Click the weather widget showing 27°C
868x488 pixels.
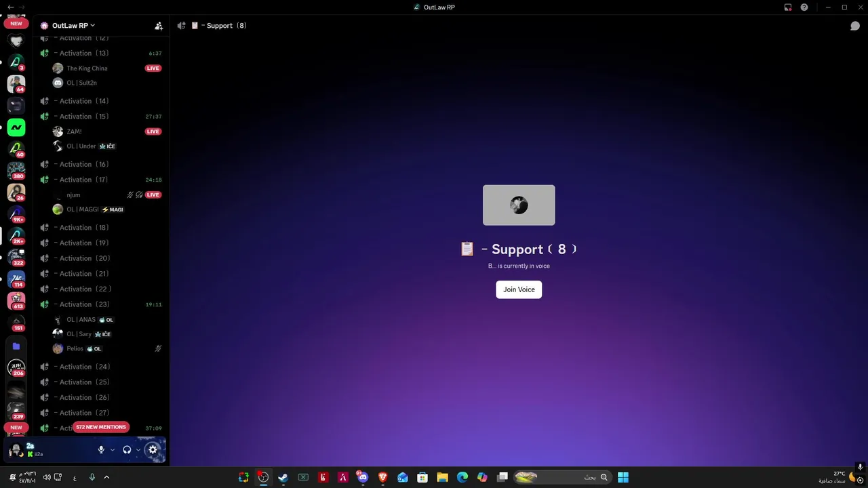pyautogui.click(x=837, y=477)
